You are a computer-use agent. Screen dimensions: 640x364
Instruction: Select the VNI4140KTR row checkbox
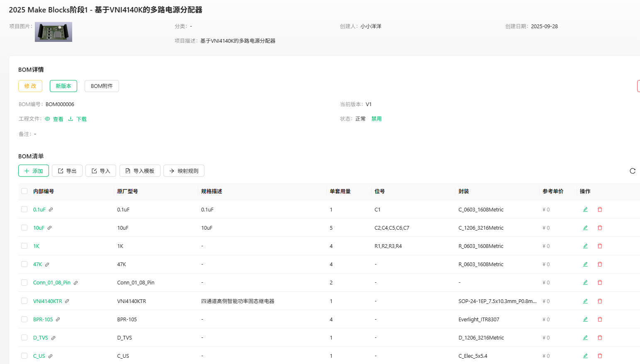coord(24,301)
